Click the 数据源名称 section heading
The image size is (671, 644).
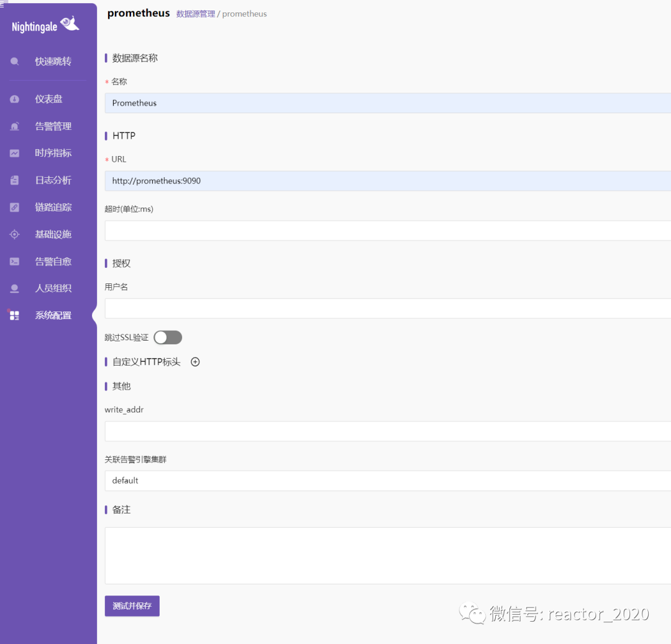tap(135, 58)
